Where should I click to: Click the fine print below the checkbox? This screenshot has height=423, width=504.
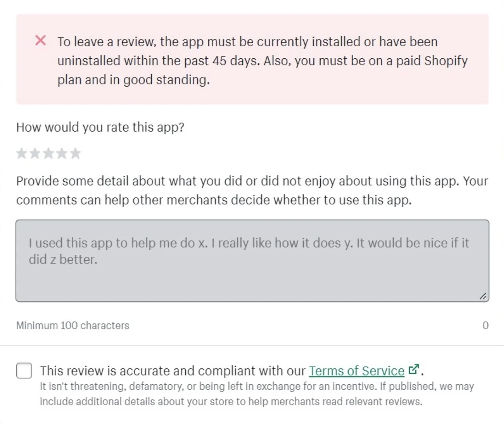point(256,394)
